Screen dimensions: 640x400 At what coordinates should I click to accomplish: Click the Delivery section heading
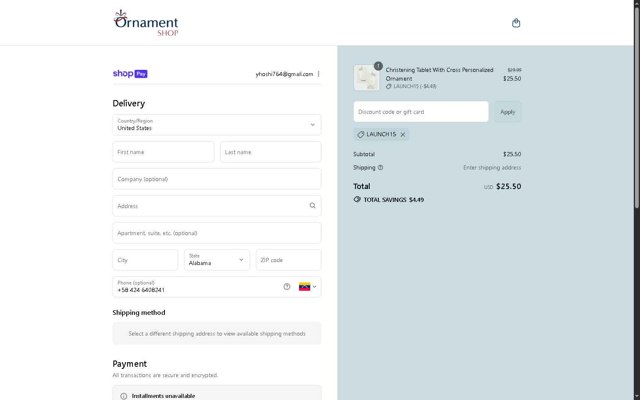[129, 103]
